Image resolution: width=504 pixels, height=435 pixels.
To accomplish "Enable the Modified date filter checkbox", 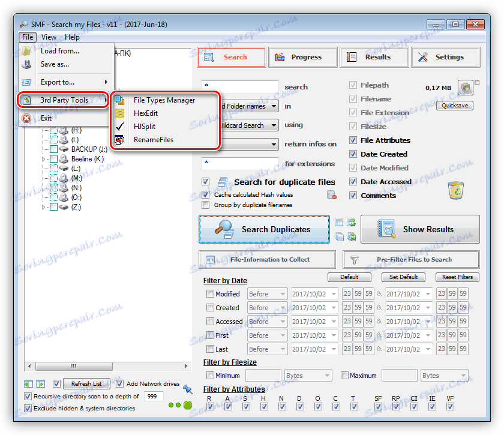I will 210,293.
